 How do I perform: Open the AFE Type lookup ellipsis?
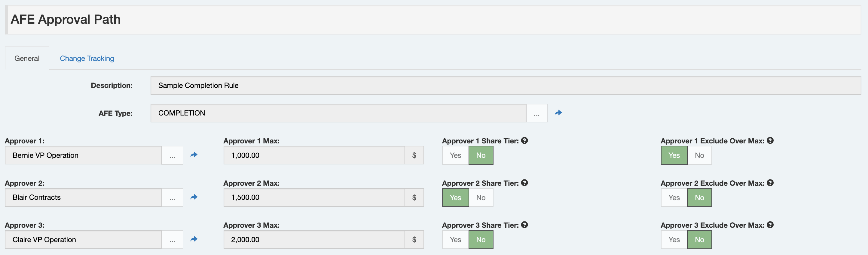click(x=536, y=113)
